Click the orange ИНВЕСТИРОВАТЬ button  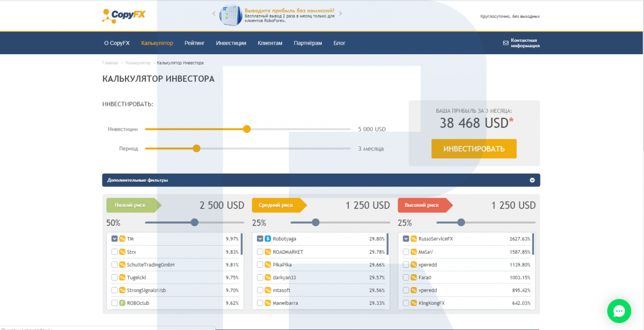(474, 149)
